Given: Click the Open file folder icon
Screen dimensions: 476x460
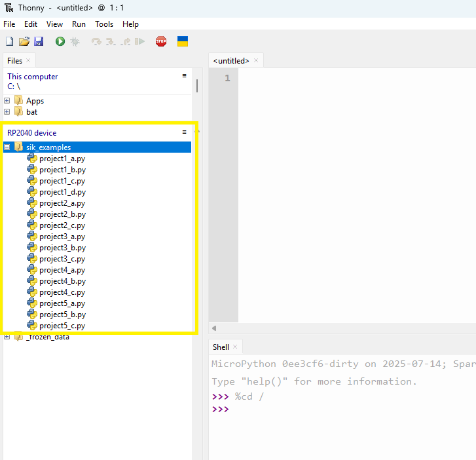Looking at the screenshot, I should tap(24, 41).
